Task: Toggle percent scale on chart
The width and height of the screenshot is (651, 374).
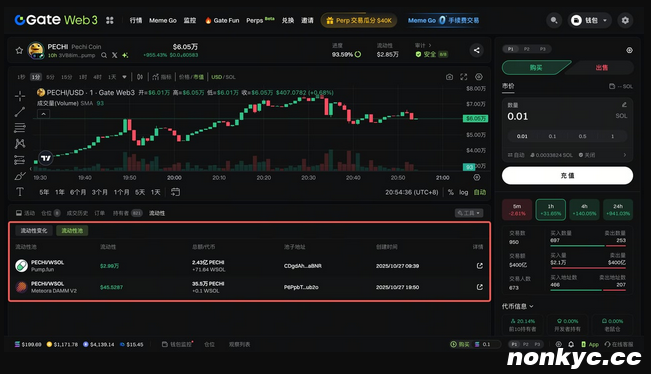Action: pos(450,192)
